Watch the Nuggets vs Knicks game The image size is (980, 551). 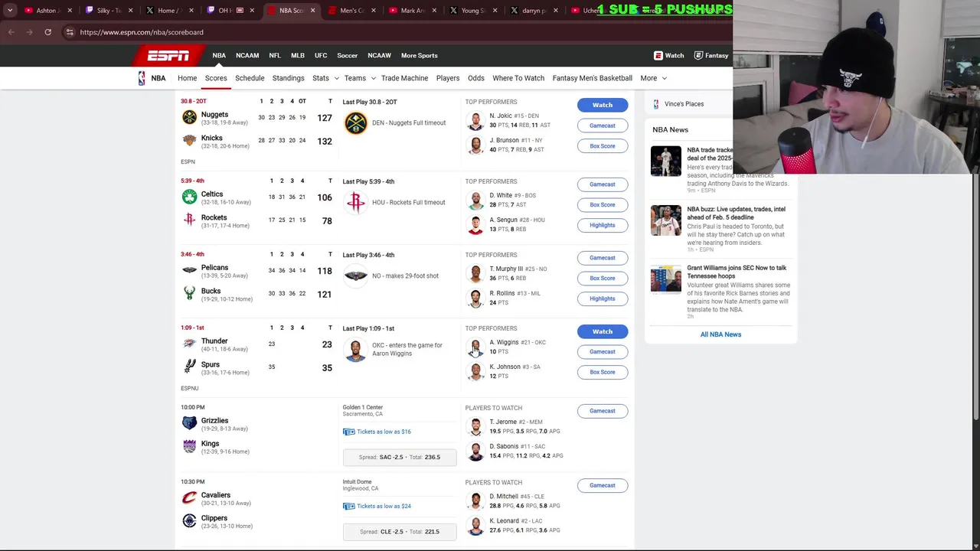tap(603, 105)
